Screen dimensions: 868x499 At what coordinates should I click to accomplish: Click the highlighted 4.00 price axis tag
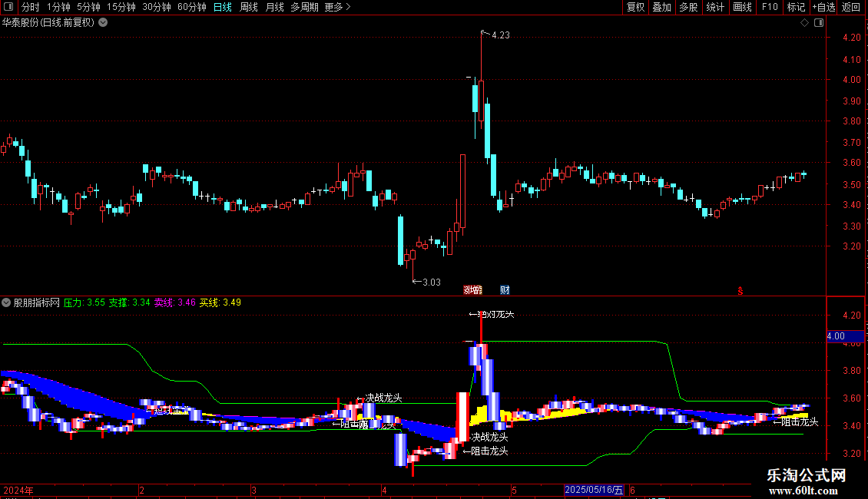(844, 336)
